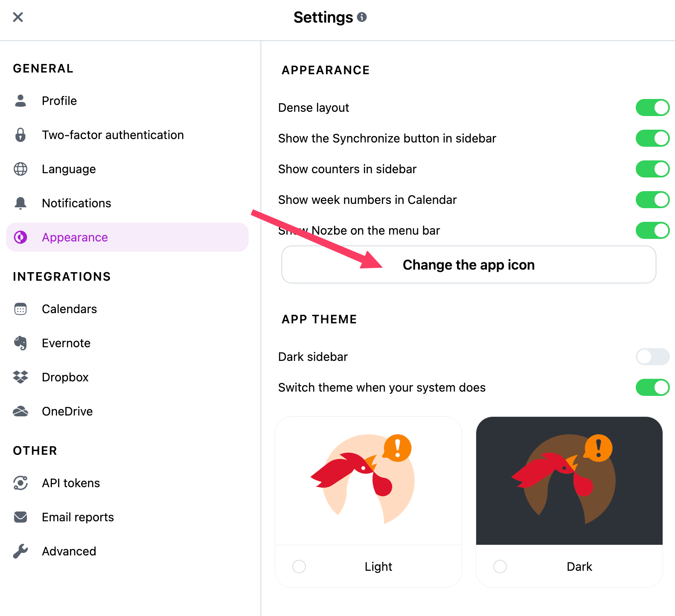Disable the Dense layout toggle
This screenshot has height=616, width=675.
pos(652,108)
